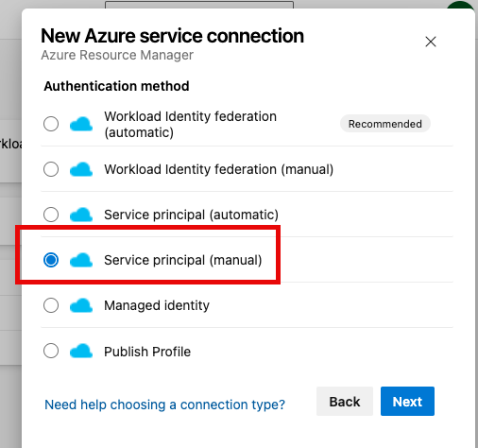Proceed with the blue Next button
Image resolution: width=478 pixels, height=448 pixels.
click(x=407, y=402)
